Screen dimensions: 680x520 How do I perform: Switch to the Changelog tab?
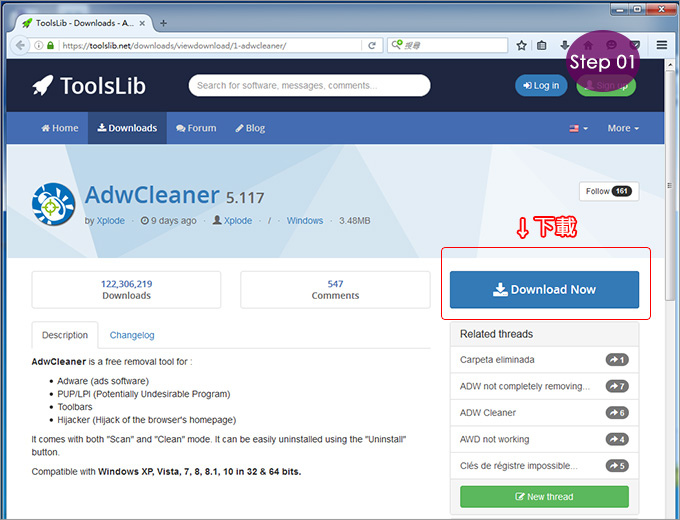(132, 335)
